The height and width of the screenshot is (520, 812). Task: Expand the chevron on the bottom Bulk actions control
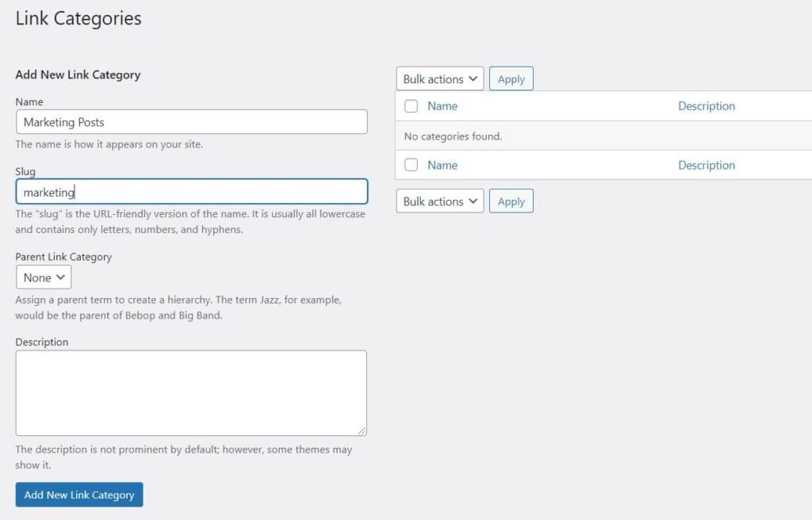473,201
